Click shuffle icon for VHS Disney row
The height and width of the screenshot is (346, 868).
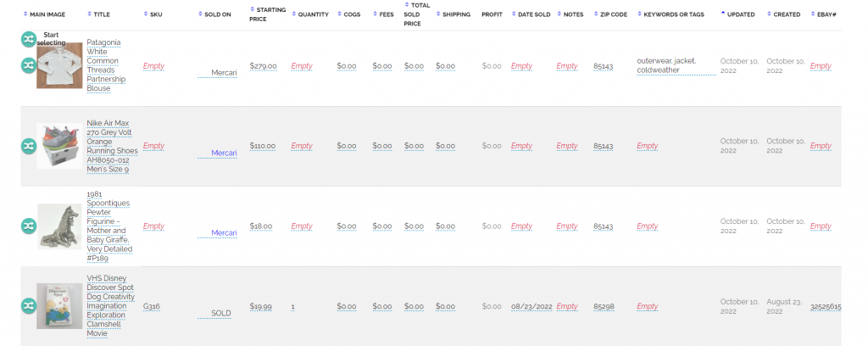28,305
